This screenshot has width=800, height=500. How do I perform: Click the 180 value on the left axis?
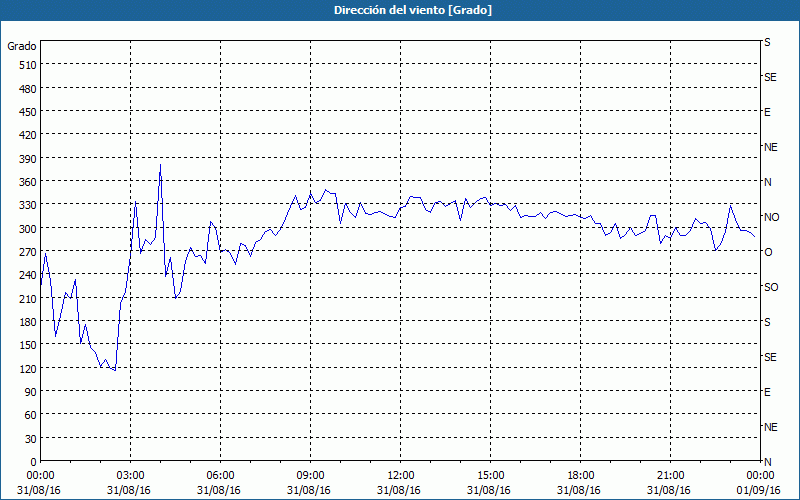[28, 322]
